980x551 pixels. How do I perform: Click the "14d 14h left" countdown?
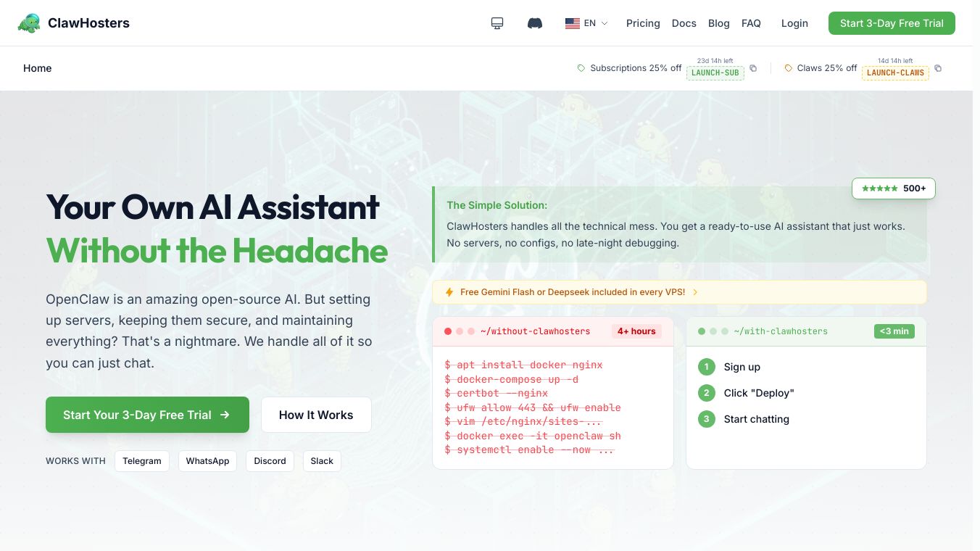[895, 61]
